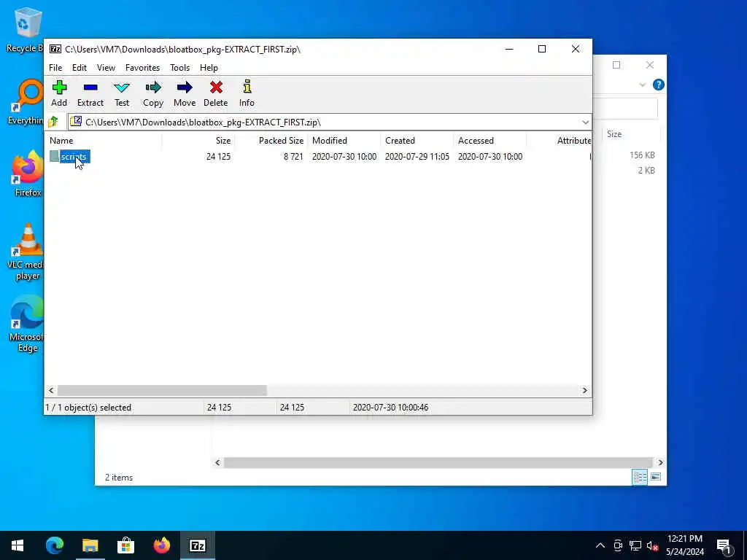The height and width of the screenshot is (560, 747).
Task: Click the 2020-07-29 11:05 created date
Action: click(x=417, y=156)
